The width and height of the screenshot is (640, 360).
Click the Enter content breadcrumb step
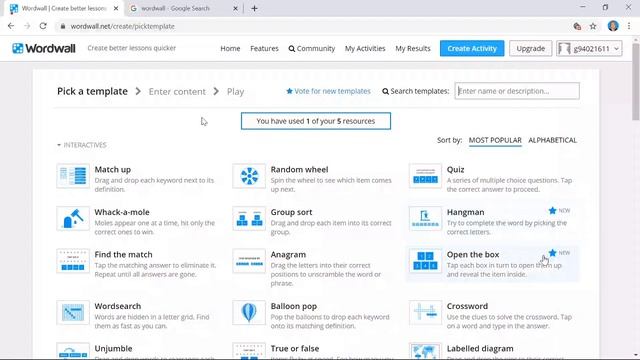[x=177, y=91]
